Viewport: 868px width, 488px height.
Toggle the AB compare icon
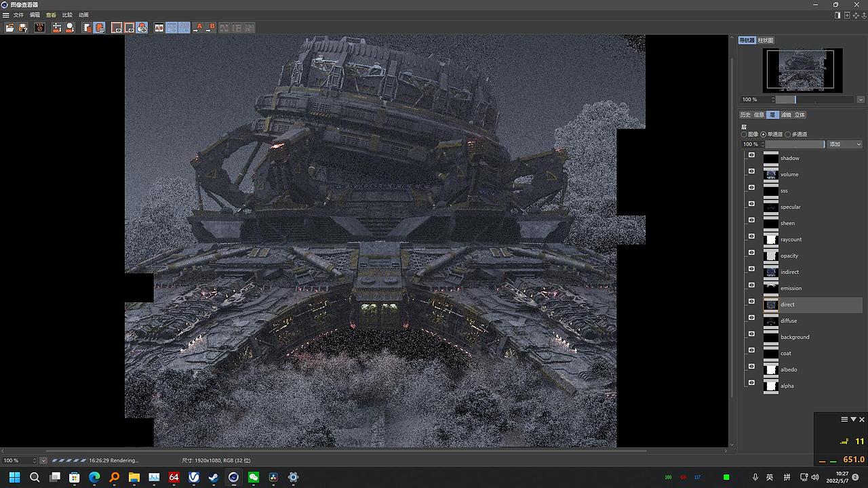point(159,28)
